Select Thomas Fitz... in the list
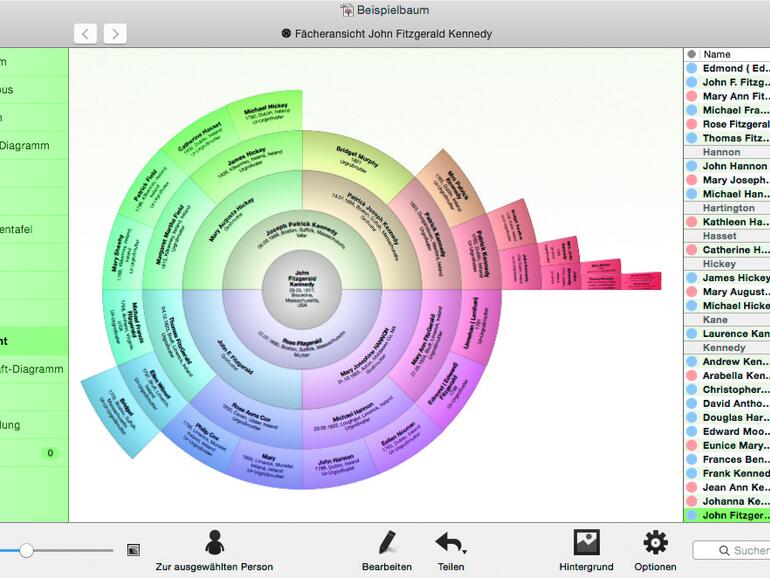The width and height of the screenshot is (770, 578). pos(727,138)
